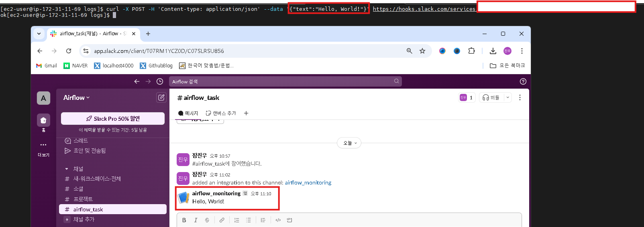Click the Slack Pro 50% 할인 button
This screenshot has height=227, width=644.
113,119
